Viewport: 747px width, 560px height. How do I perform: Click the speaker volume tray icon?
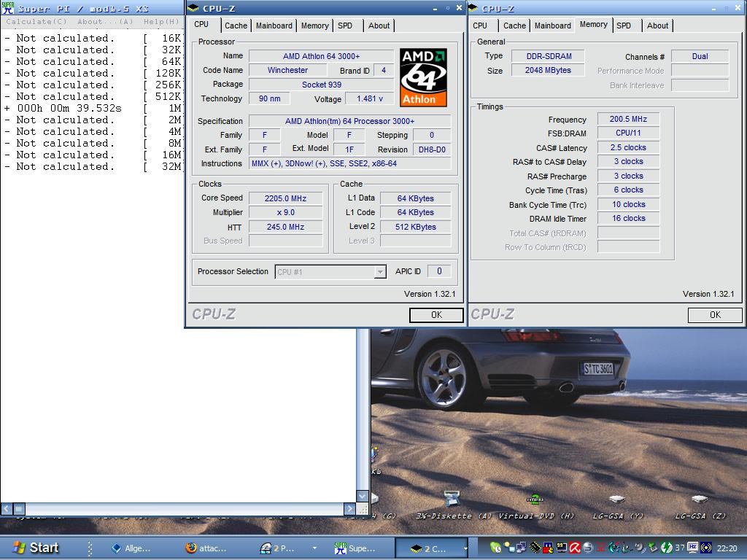(x=639, y=548)
